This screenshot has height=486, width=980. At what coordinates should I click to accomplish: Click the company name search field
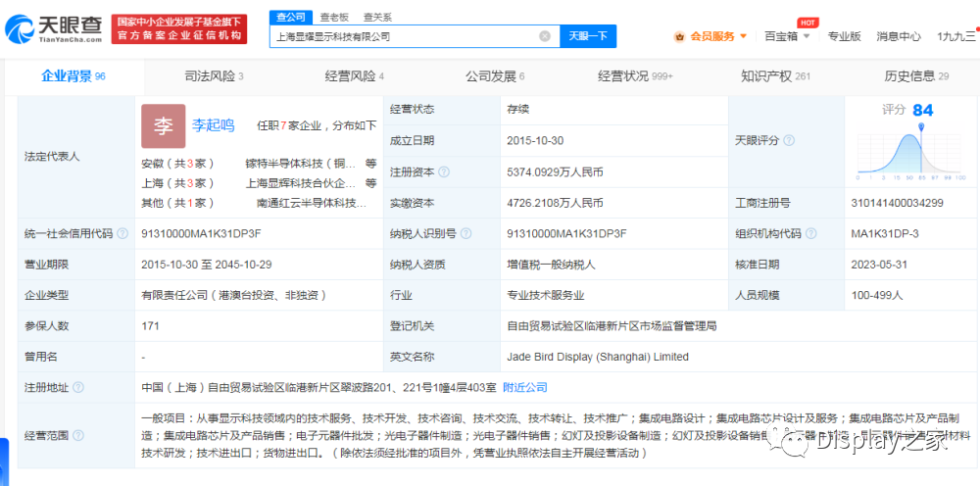click(x=405, y=36)
